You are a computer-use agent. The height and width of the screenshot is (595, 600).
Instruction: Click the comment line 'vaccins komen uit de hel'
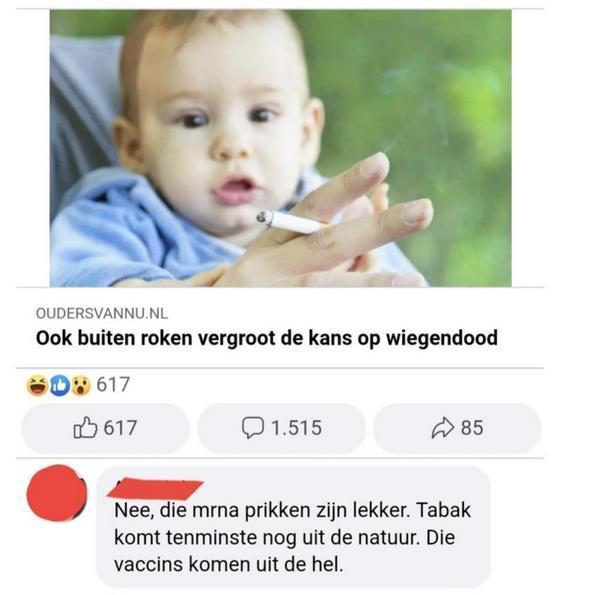point(228,564)
